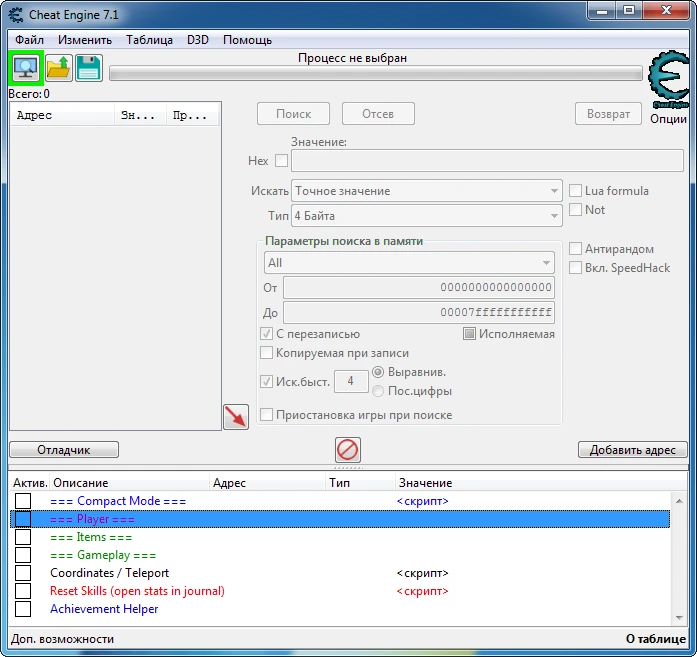The width and height of the screenshot is (697, 657).
Task: Activate the Items entry checkbox
Action: coord(23,537)
